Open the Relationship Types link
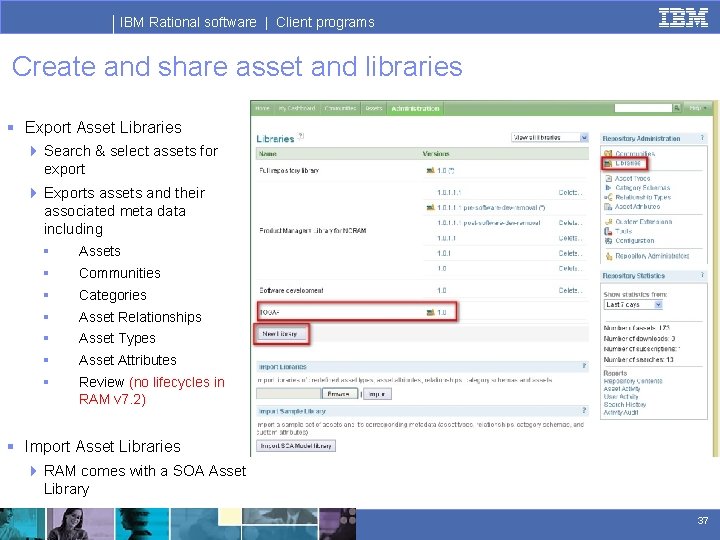Screen dimensions: 720x540 tap(643, 197)
